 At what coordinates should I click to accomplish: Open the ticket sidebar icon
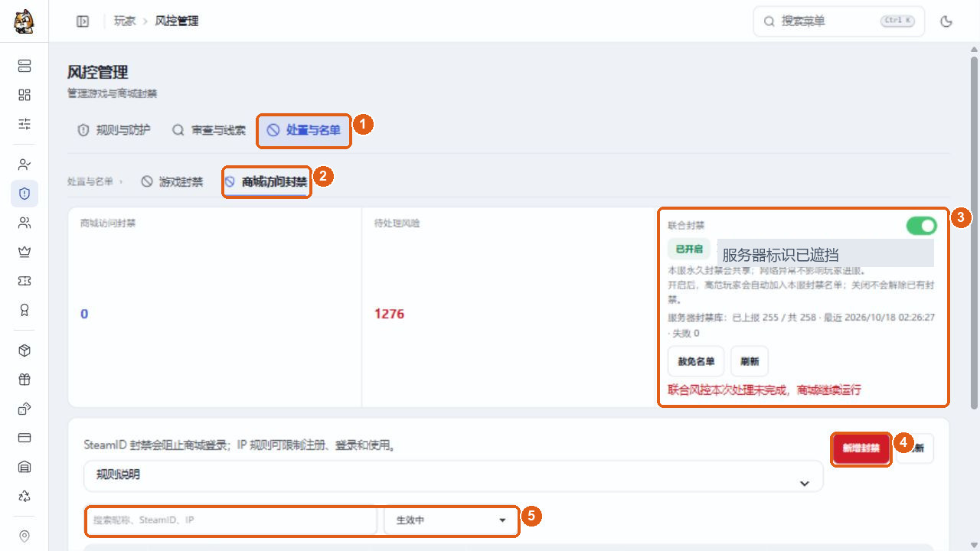pos(24,281)
